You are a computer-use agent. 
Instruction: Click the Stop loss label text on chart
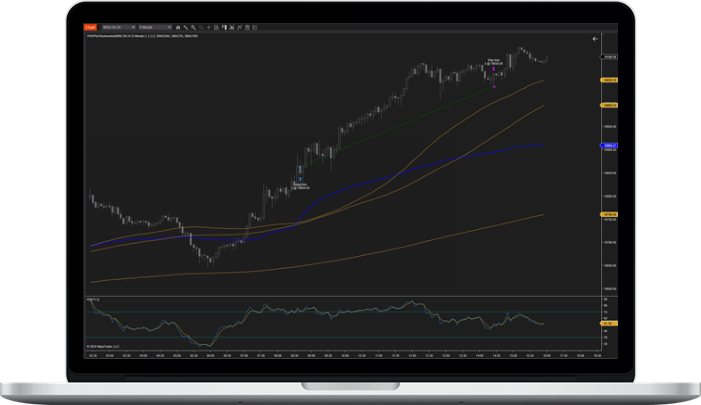(493, 61)
